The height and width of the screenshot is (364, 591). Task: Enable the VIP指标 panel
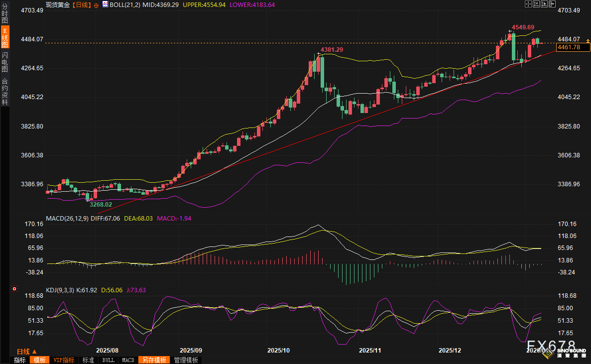pyautogui.click(x=64, y=360)
